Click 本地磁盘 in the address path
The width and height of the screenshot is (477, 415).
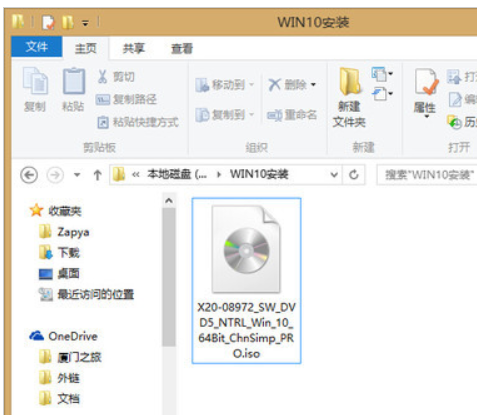point(177,174)
